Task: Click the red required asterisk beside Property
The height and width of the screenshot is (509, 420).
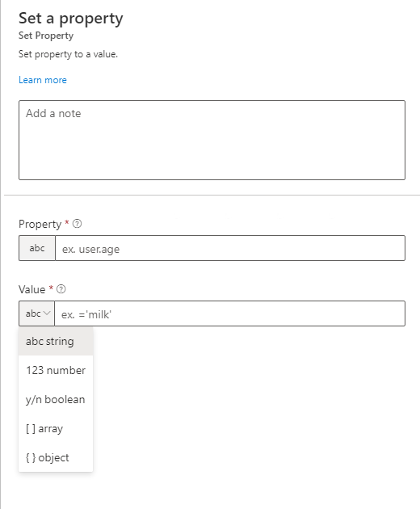Action: [x=67, y=222]
